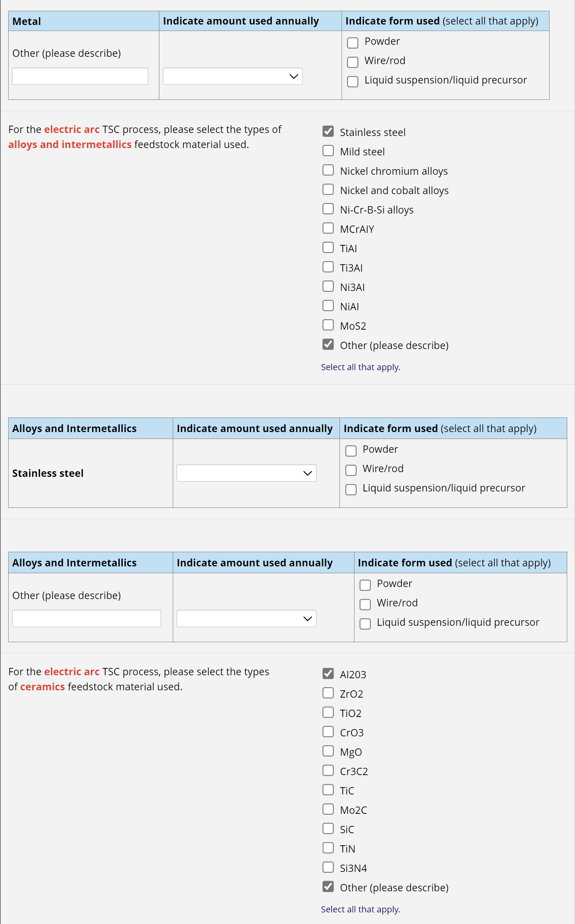The image size is (575, 924).
Task: Uncheck the Stainless steel alloy checkbox
Action: point(328,132)
